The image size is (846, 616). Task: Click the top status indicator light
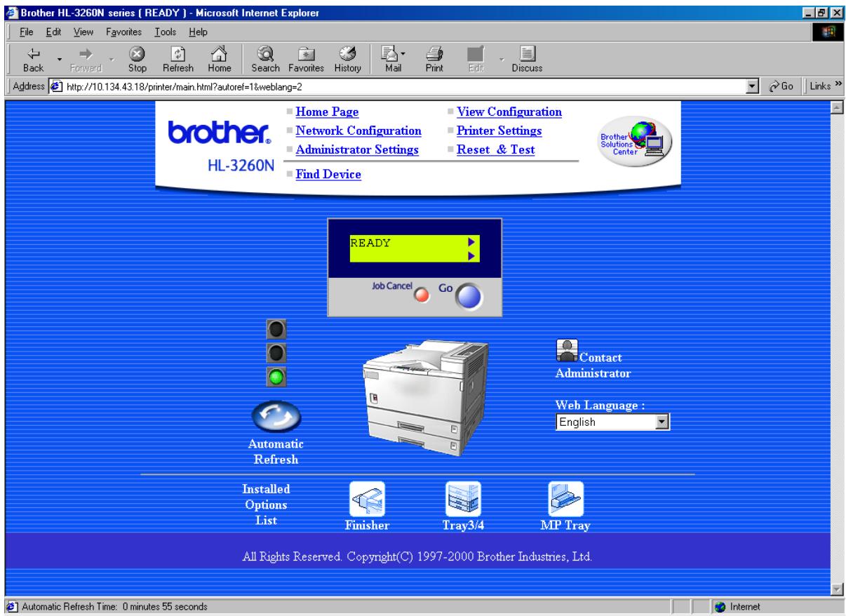pyautogui.click(x=276, y=329)
